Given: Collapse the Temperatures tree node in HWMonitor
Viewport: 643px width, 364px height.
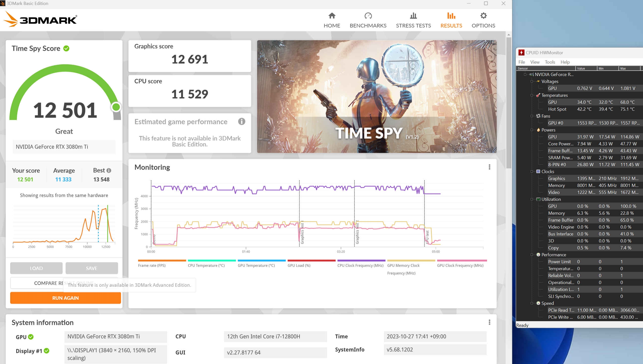Looking at the screenshot, I should [x=532, y=95].
